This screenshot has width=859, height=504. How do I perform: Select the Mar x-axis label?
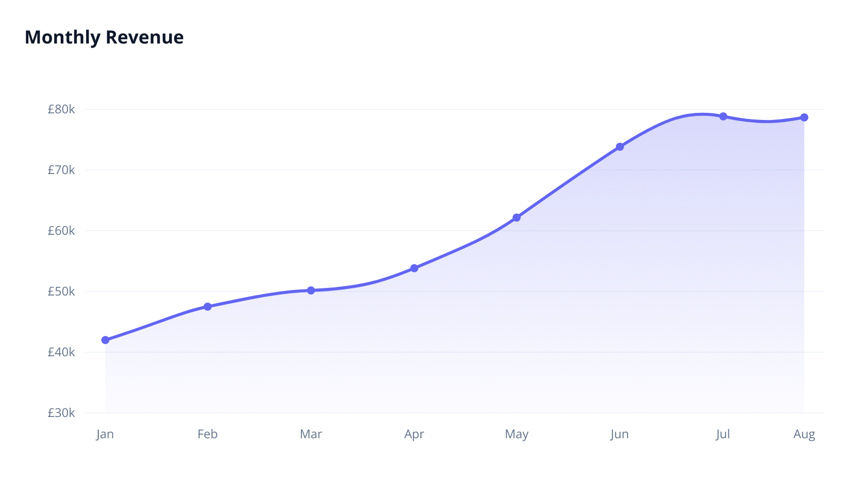click(311, 434)
